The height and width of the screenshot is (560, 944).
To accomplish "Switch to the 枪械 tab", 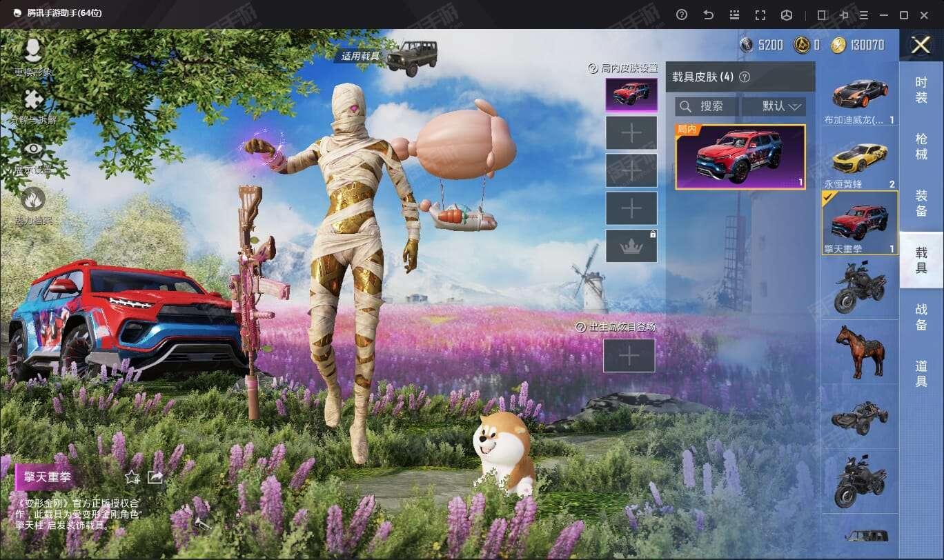I will (921, 146).
